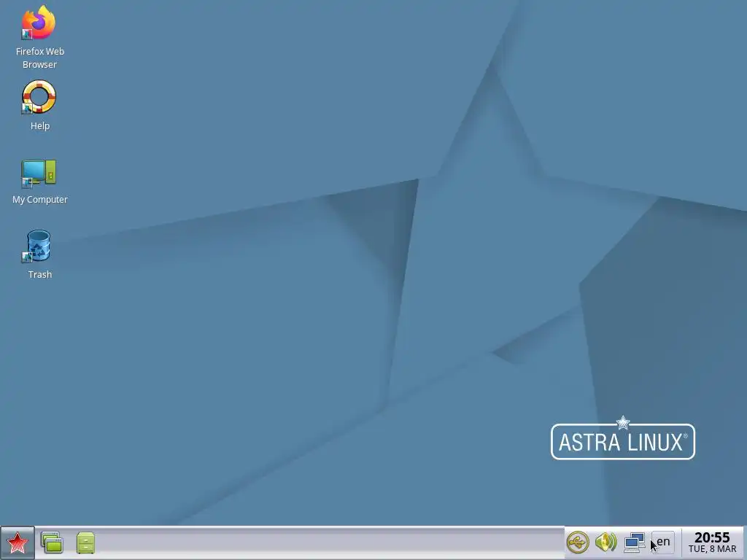This screenshot has height=560, width=747.
Task: Open the network connections tray icon
Action: coord(635,542)
